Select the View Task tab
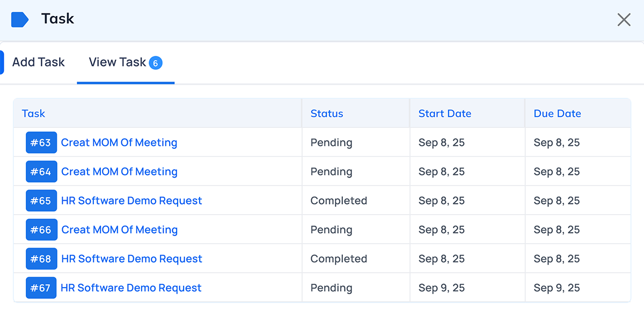644x314 pixels. [x=118, y=62]
